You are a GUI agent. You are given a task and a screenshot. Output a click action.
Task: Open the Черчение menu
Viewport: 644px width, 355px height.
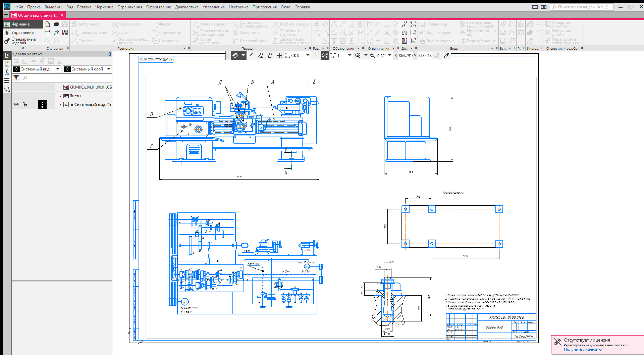tap(104, 7)
